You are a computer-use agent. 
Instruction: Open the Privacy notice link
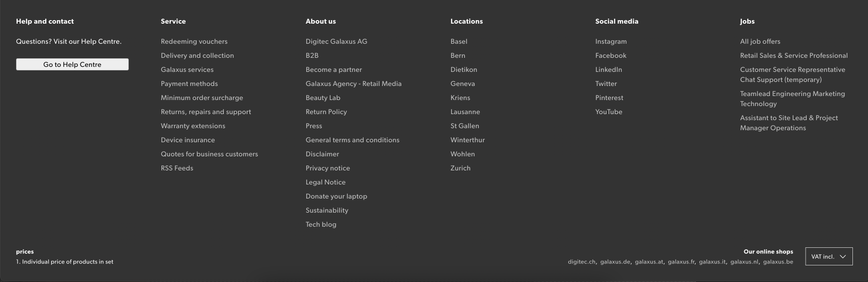328,168
